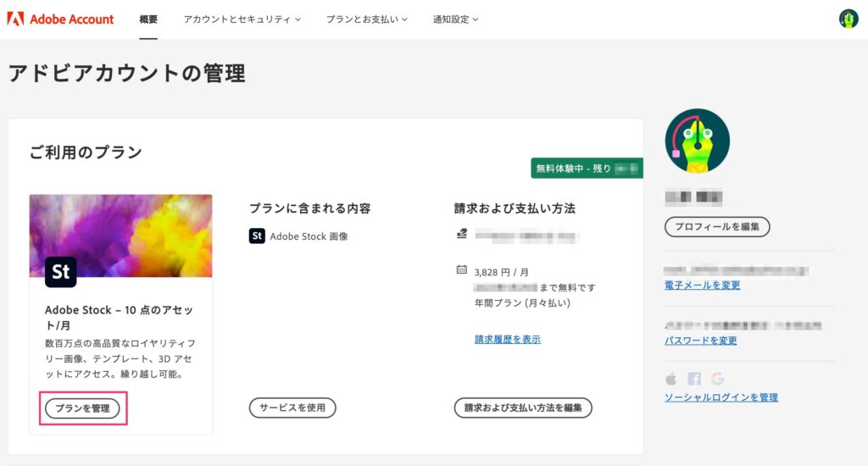Click St icon beside Adobe Stock 画像
Screen dimensions: 868x466
click(257, 236)
